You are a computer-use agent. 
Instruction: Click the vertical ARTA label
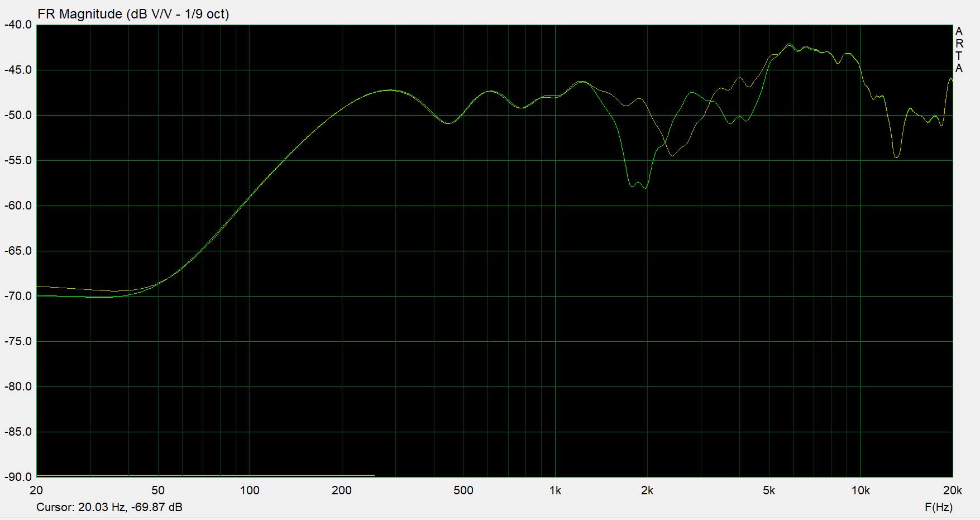(959, 50)
